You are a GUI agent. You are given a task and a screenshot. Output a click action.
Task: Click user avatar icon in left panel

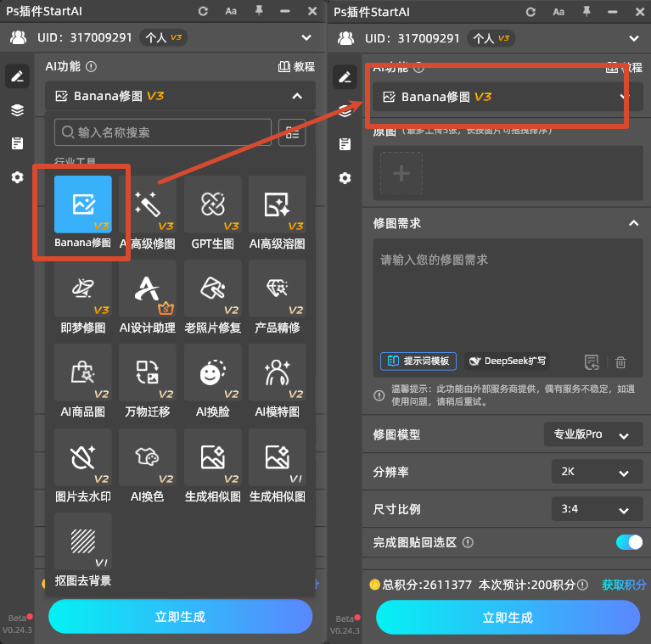19,38
